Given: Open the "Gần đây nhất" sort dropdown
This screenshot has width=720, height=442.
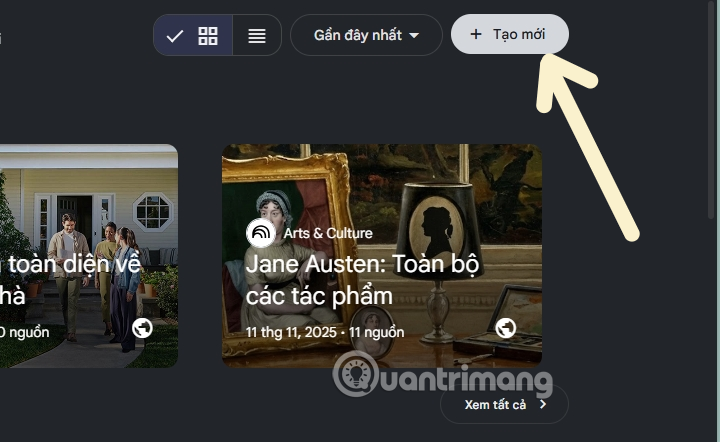Looking at the screenshot, I should tap(366, 35).
